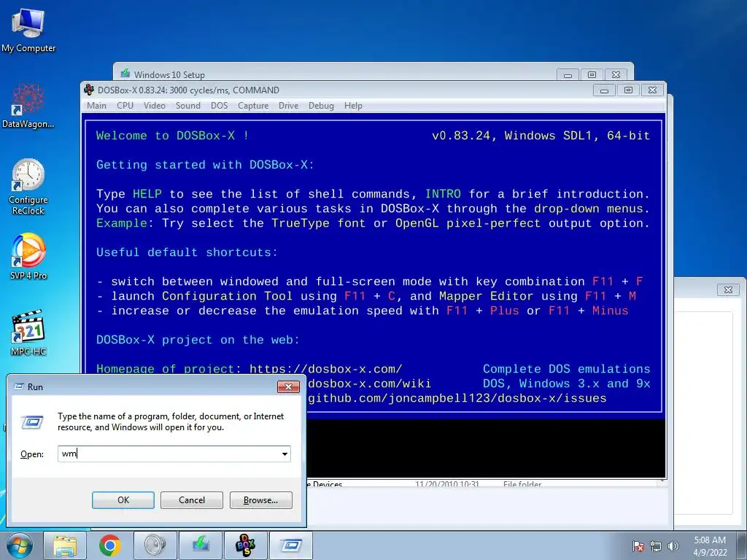Switch to DOSBox taskbar button
Screen dimensions: 747x560
click(x=245, y=545)
